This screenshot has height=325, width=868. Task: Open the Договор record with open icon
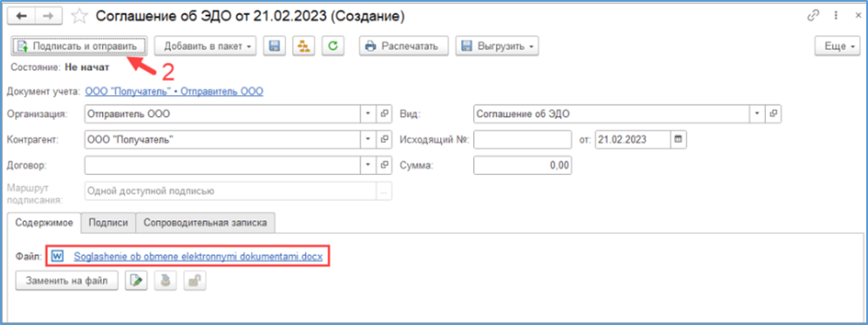click(383, 165)
